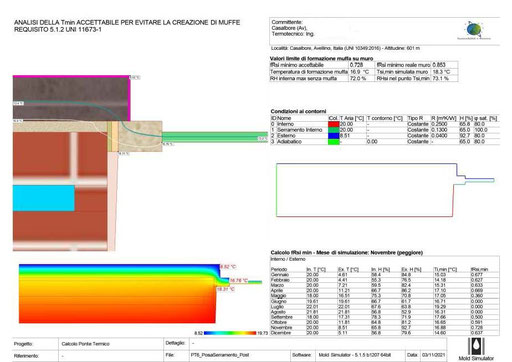Select the Gennaio row in table

(385, 275)
